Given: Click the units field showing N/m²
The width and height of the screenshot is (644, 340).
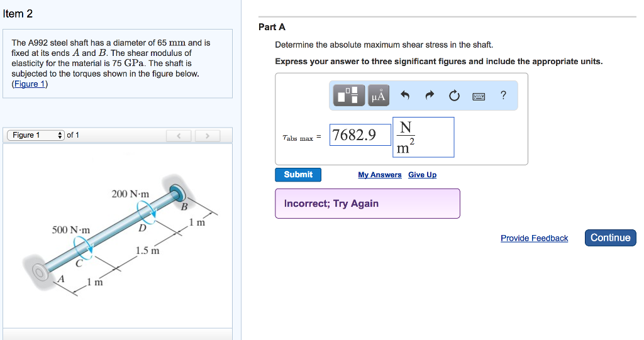Looking at the screenshot, I should [x=423, y=137].
